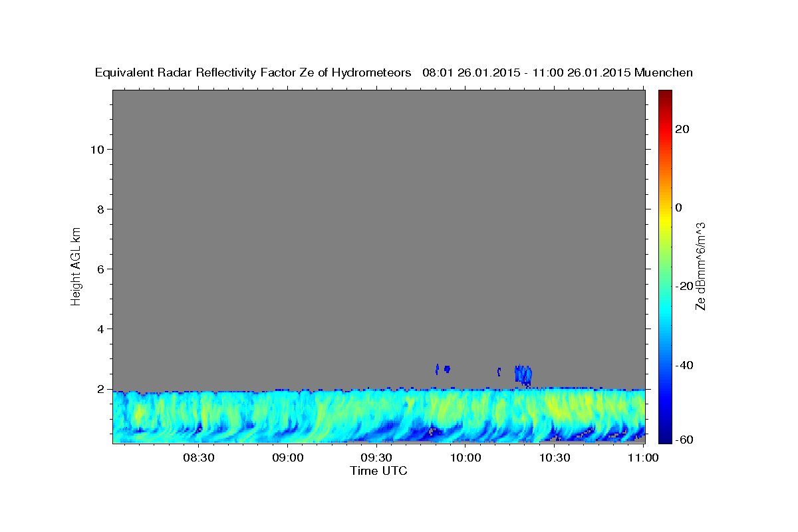Click the colorbar tick label '-60'
Viewport: 798px width, 532px height.
[684, 439]
